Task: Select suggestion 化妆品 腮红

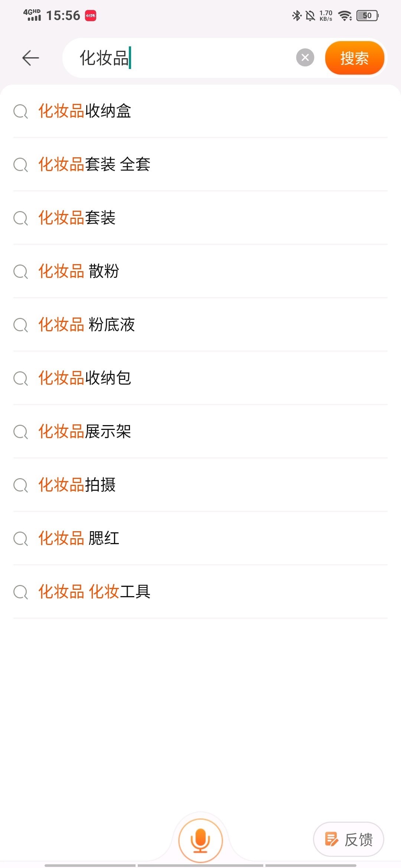Action: tap(200, 538)
